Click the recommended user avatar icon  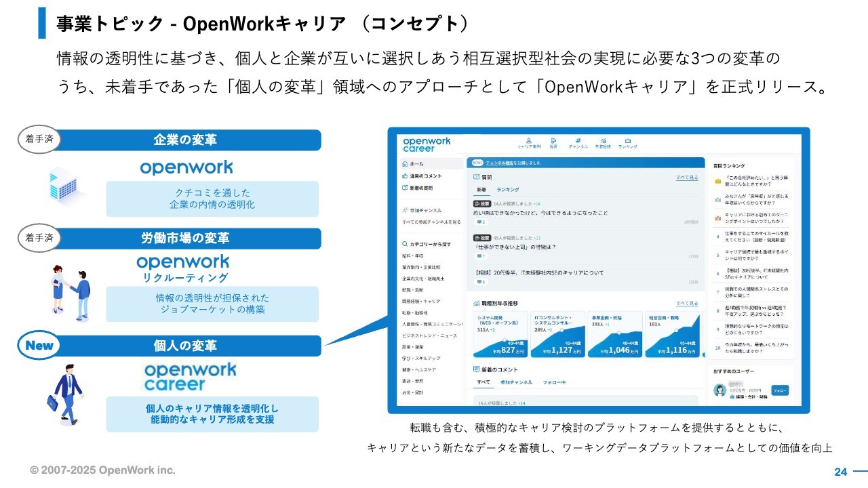[719, 390]
